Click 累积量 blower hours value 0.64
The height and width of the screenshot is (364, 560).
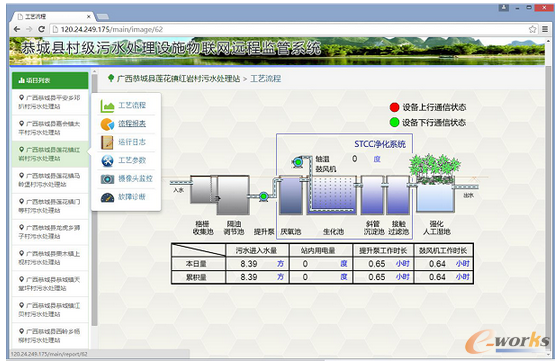pyautogui.click(x=437, y=277)
